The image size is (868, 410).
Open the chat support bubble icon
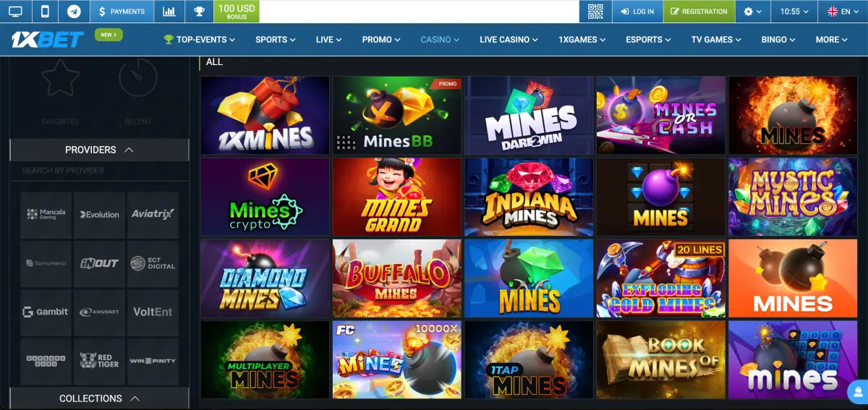(x=858, y=391)
